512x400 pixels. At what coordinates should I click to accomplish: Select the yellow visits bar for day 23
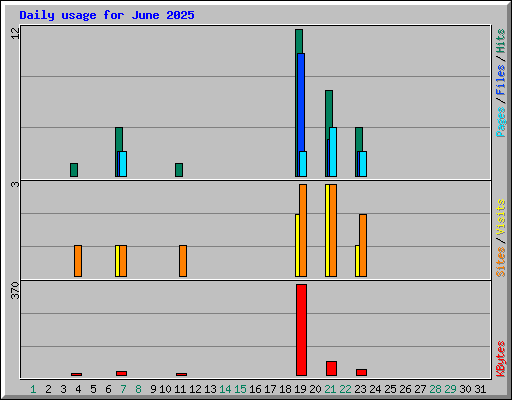pos(357,261)
